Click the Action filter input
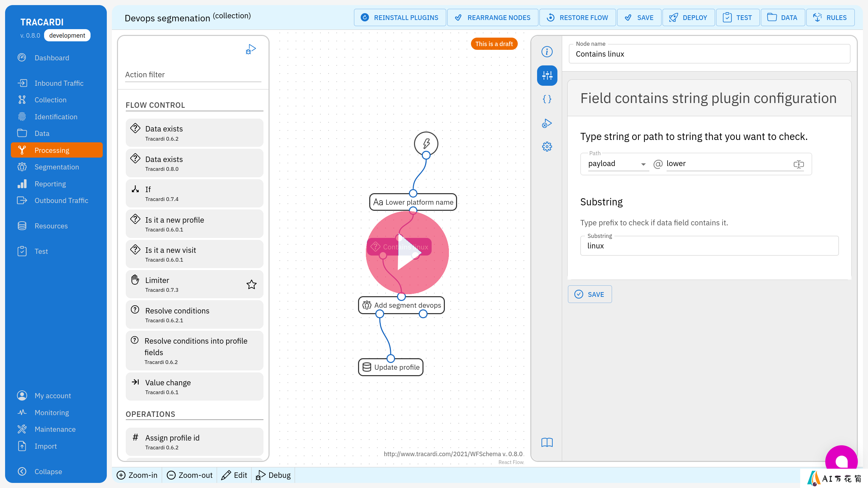Image resolution: width=868 pixels, height=488 pixels. [x=193, y=75]
